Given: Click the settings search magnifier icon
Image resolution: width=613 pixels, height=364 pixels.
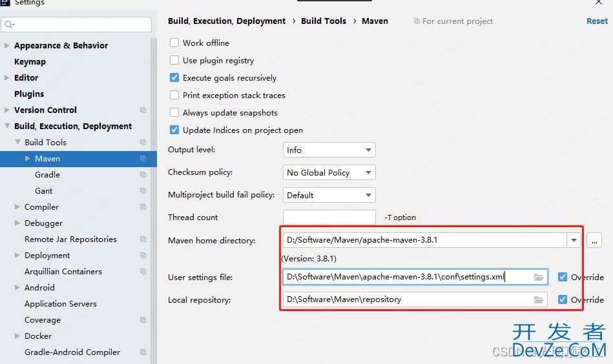Looking at the screenshot, I should pyautogui.click(x=9, y=25).
